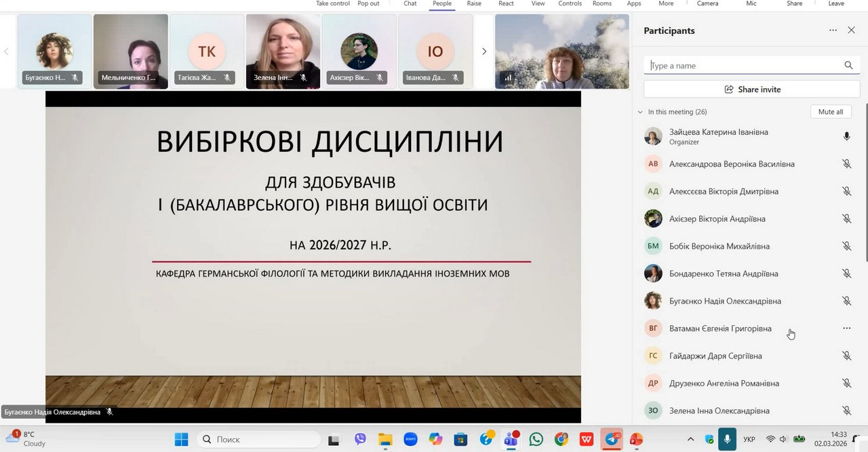Open more options for Ватаман Євгенія
The width and height of the screenshot is (868, 452).
point(846,329)
